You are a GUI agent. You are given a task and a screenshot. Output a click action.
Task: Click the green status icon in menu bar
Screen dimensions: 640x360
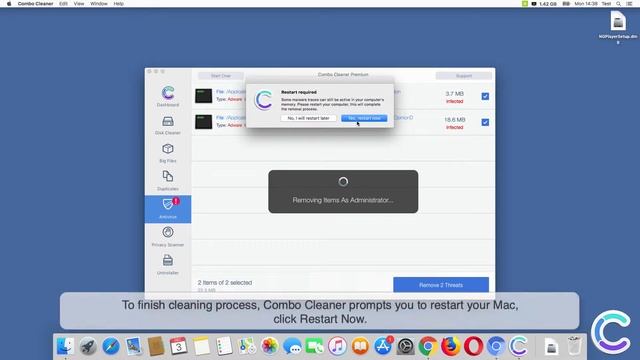(x=524, y=4)
